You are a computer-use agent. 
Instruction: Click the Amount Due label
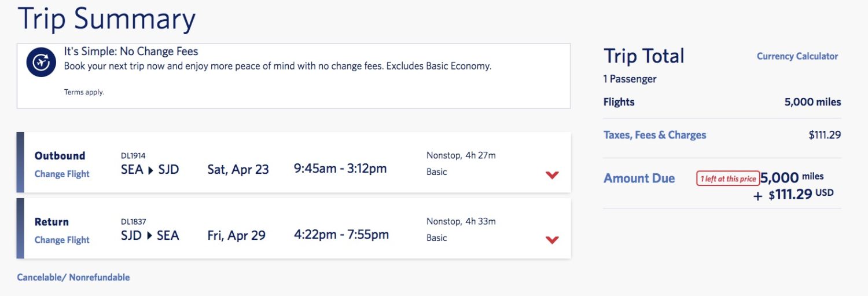click(x=639, y=178)
